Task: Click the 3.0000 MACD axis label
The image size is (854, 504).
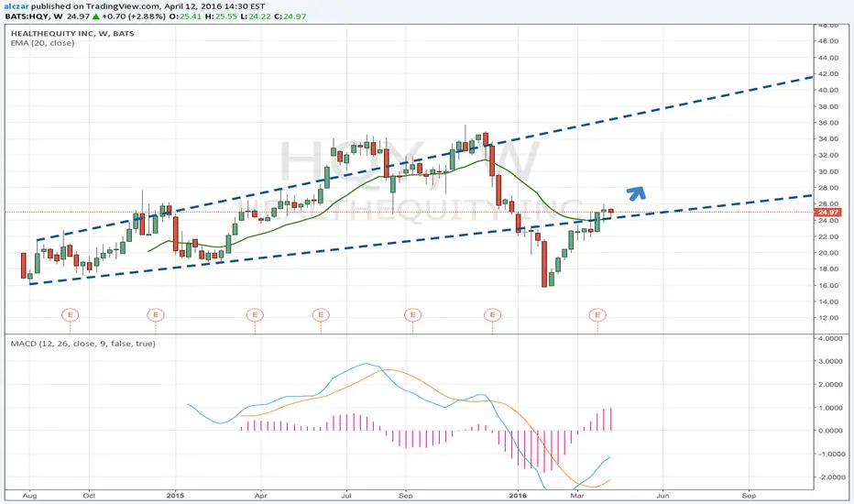Action: pos(830,361)
